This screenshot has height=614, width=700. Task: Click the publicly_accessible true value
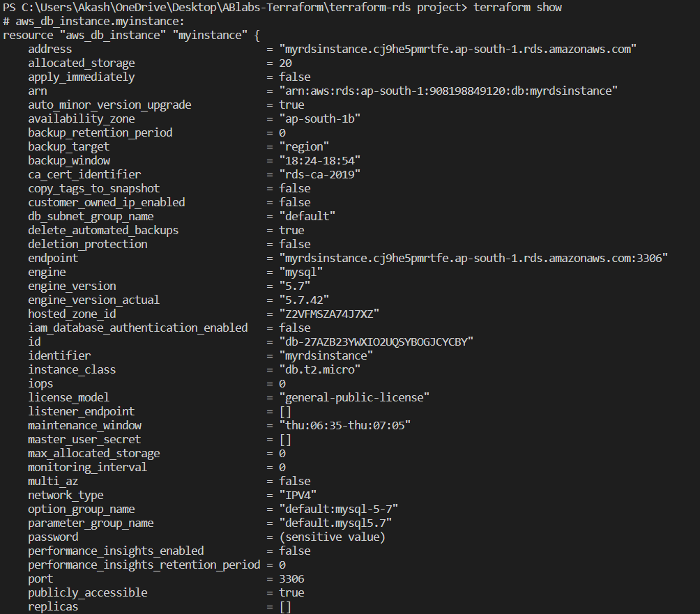291,593
